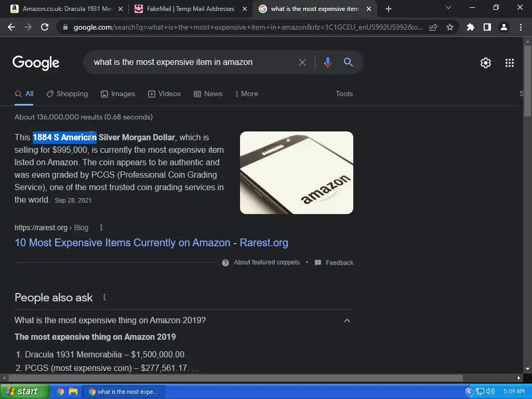Open 10 Most Expensive Items Rarest.org link

click(151, 243)
